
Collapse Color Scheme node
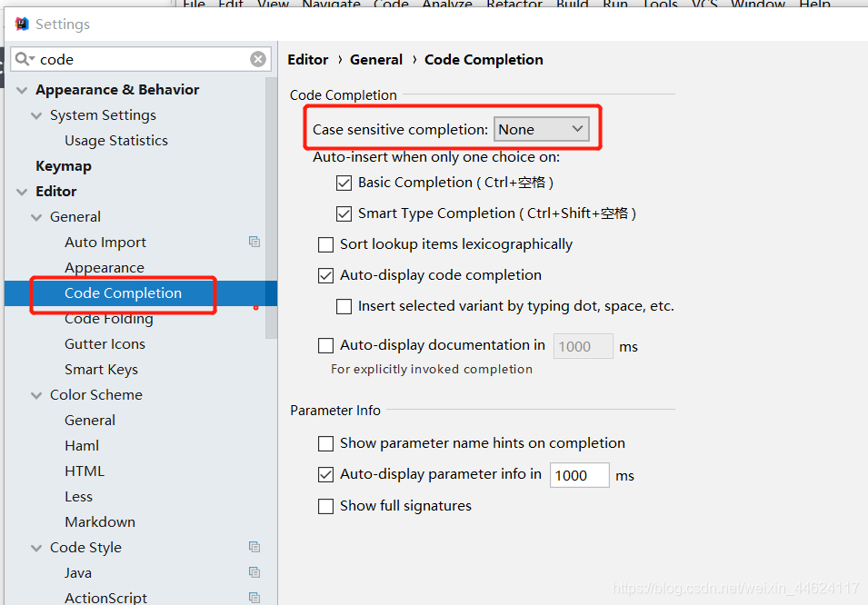(36, 395)
